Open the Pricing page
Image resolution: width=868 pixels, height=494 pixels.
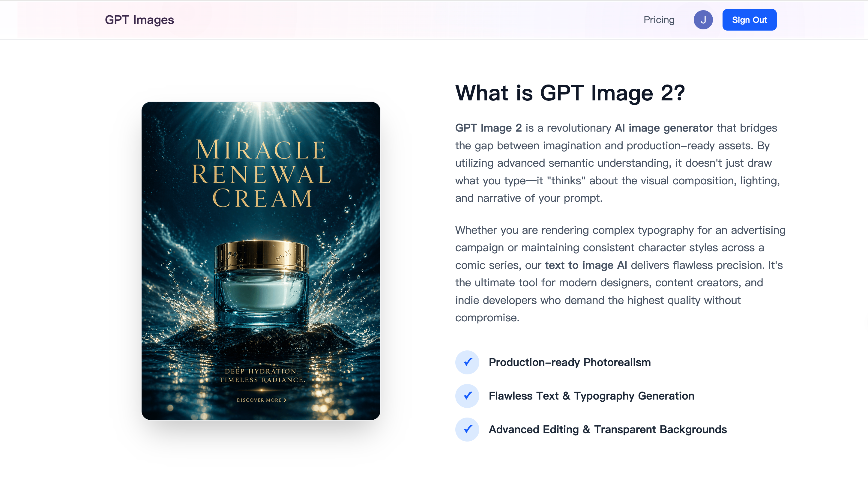point(659,19)
